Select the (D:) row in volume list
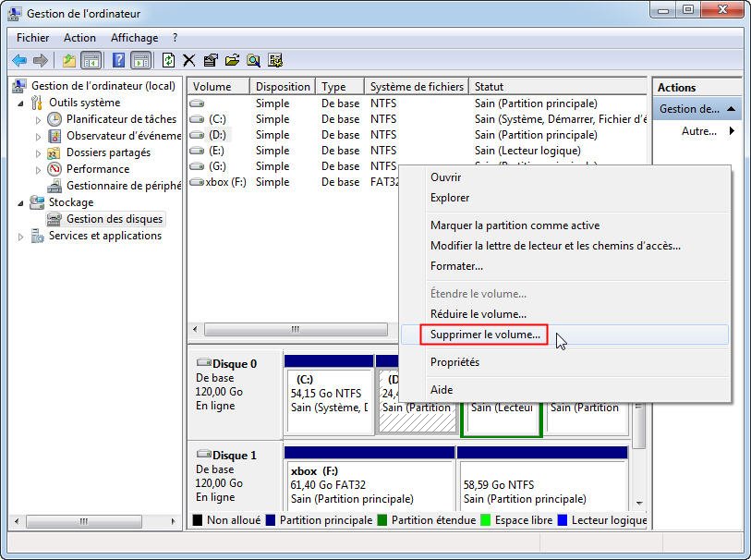 [x=417, y=135]
